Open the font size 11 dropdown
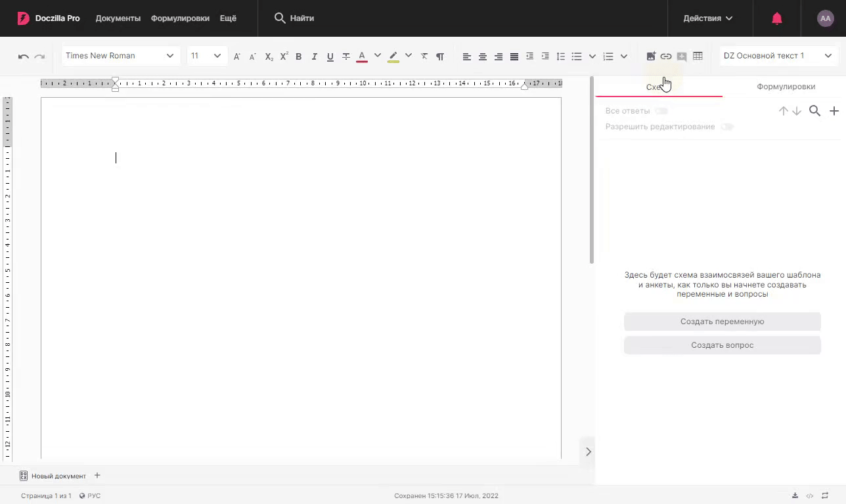The image size is (846, 504). pos(207,56)
